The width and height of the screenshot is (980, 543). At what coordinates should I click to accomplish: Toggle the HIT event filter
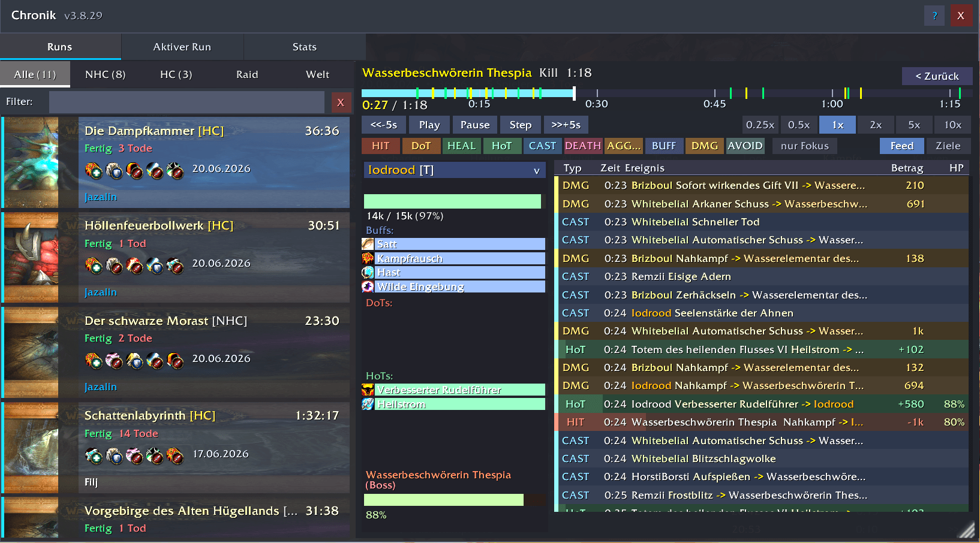click(381, 146)
